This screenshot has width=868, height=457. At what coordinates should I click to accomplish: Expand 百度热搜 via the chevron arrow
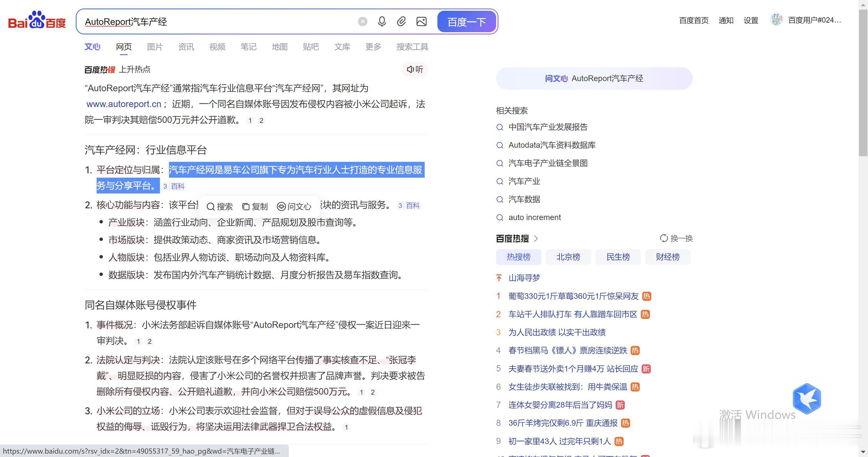coord(536,238)
